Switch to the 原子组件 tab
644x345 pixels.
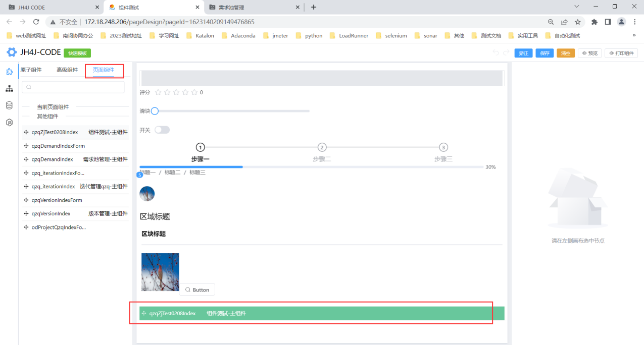pos(31,70)
